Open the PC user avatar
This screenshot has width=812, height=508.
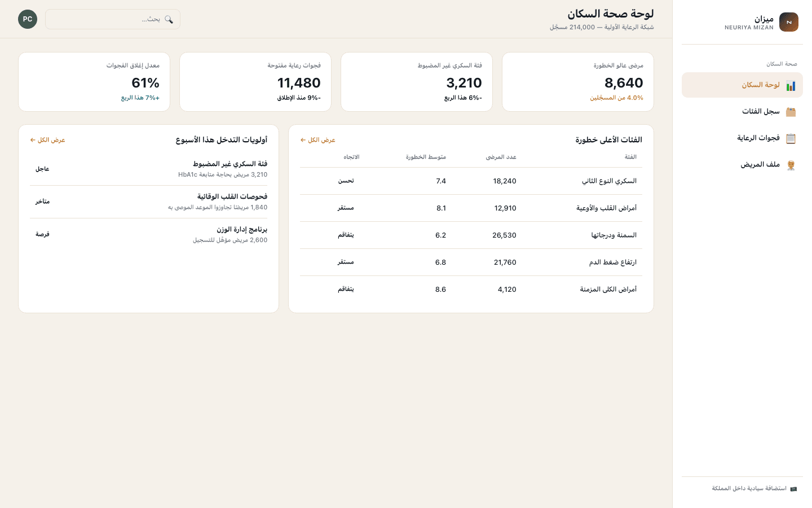[28, 19]
